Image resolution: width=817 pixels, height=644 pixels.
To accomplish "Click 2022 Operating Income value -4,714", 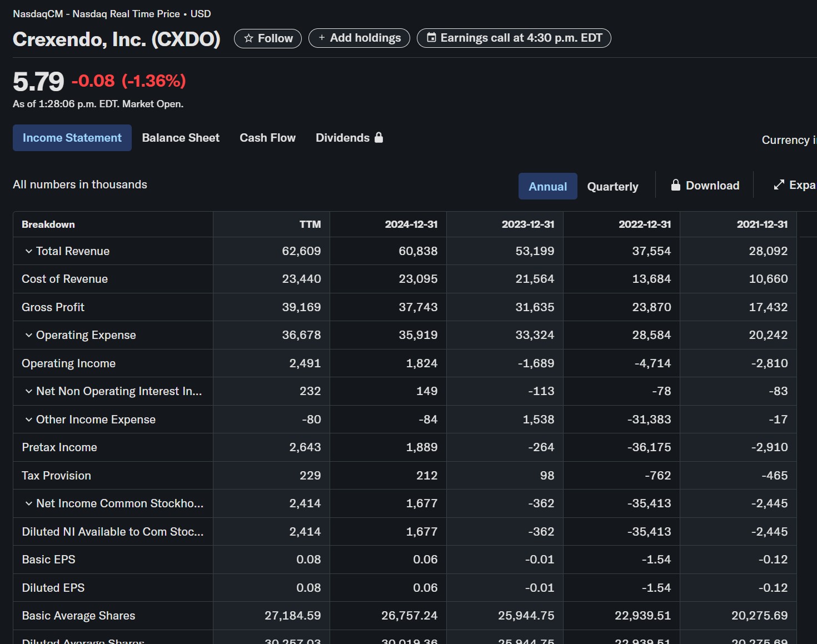I will click(x=653, y=363).
